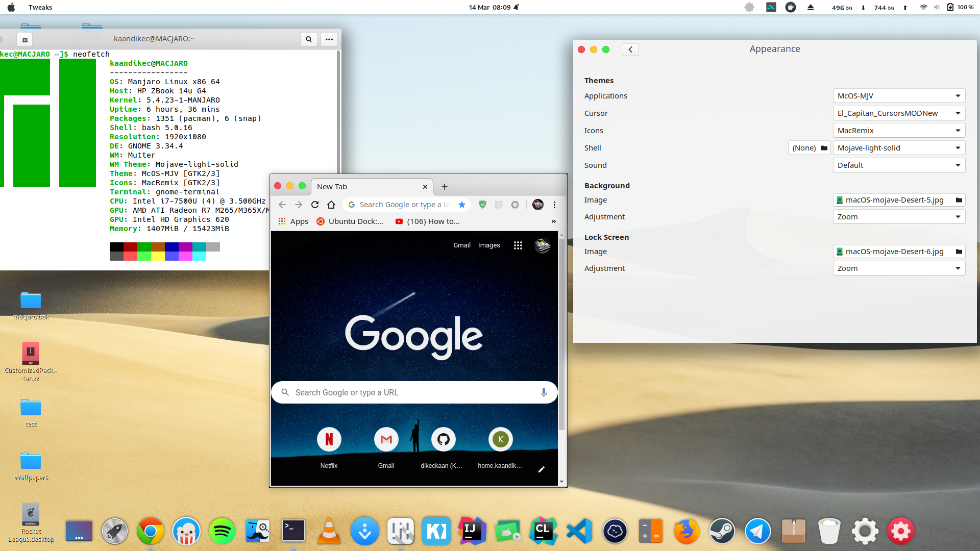Expand the Applications theme dropdown

coord(899,96)
